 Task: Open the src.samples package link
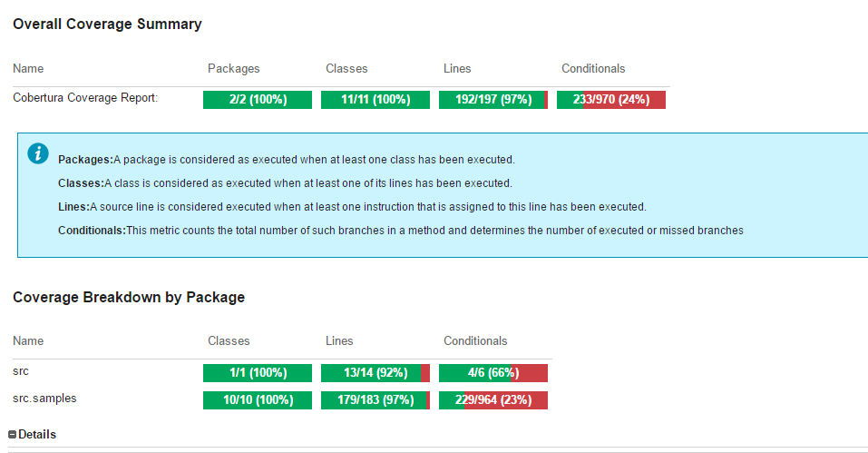click(x=44, y=399)
